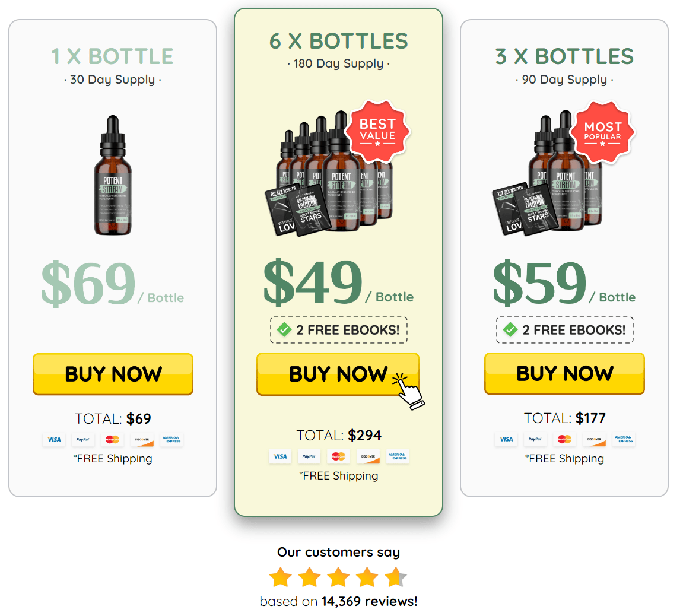Click the 6 X BOTTLES heading
683x616 pixels.
[x=338, y=42]
